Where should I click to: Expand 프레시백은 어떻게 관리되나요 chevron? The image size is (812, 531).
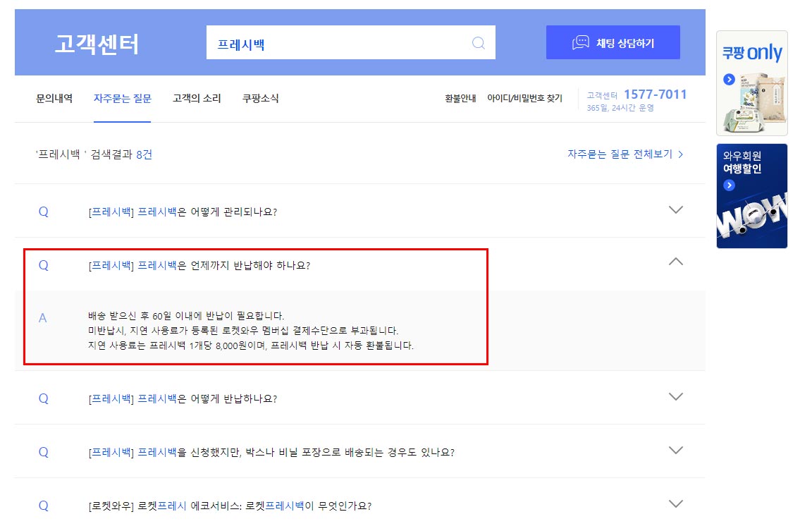676,210
